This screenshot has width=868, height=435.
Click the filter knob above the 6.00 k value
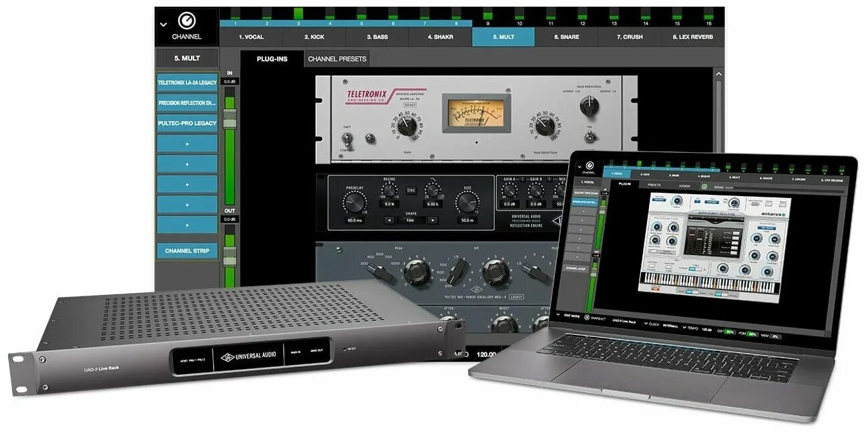tap(433, 190)
